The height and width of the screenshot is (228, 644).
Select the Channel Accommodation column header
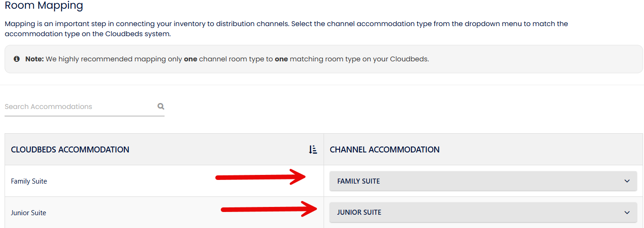pos(384,150)
